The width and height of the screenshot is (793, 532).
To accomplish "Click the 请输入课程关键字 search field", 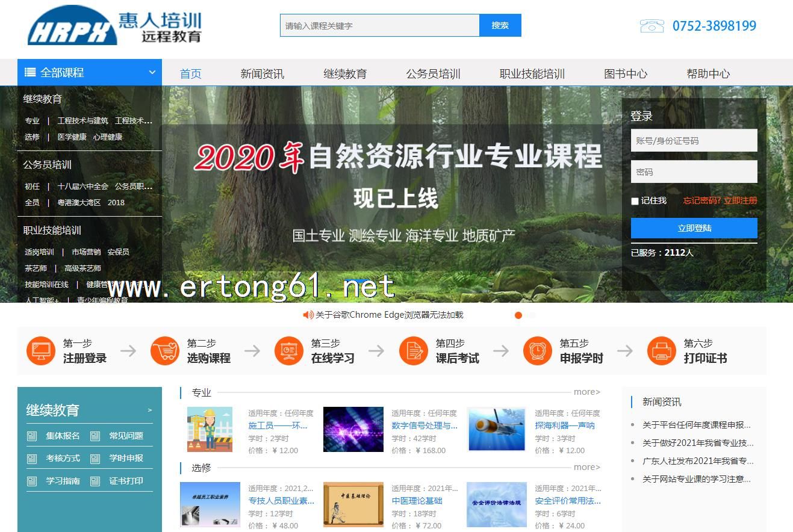I will (x=379, y=26).
